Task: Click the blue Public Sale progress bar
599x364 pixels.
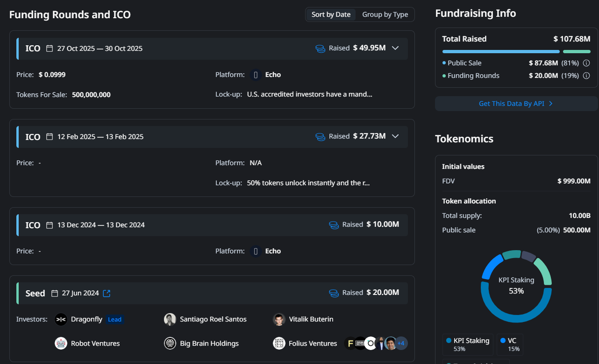Action: (x=500, y=51)
